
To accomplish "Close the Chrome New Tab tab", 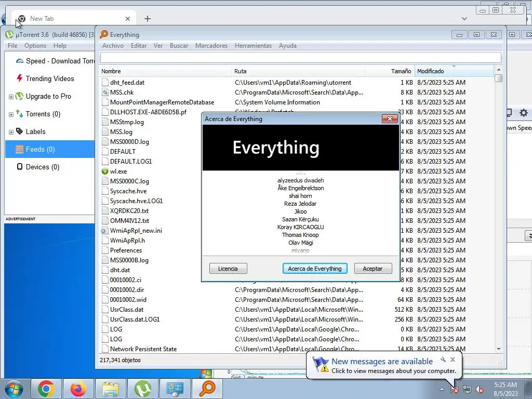I will click(128, 19).
